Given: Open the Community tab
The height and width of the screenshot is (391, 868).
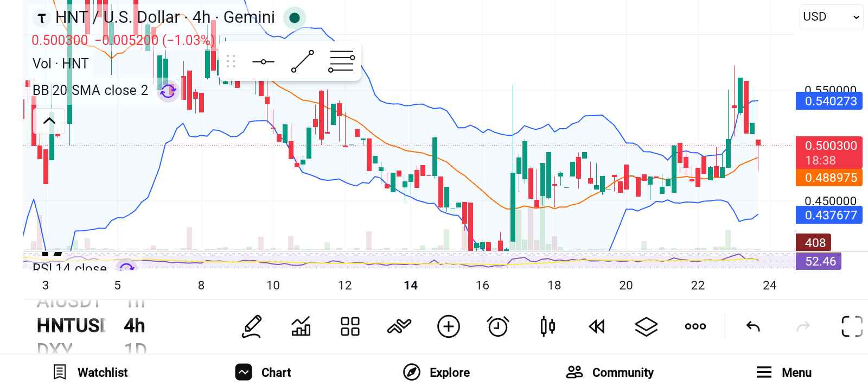Looking at the screenshot, I should point(610,373).
